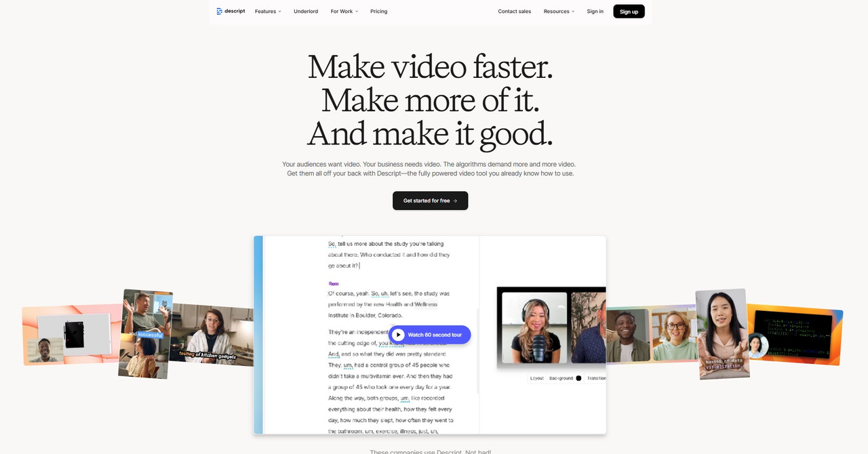Expand the For Work dropdown menu
The height and width of the screenshot is (454, 868).
[x=344, y=12]
